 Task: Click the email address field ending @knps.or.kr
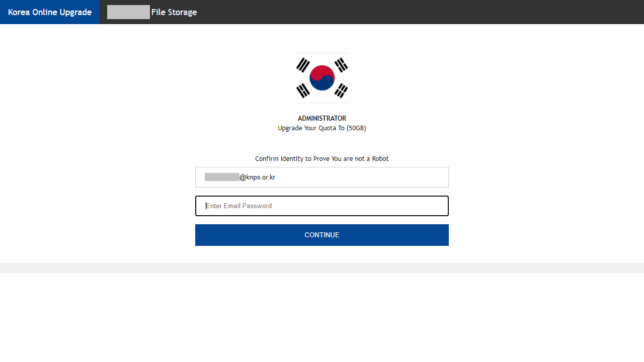pyautogui.click(x=322, y=177)
